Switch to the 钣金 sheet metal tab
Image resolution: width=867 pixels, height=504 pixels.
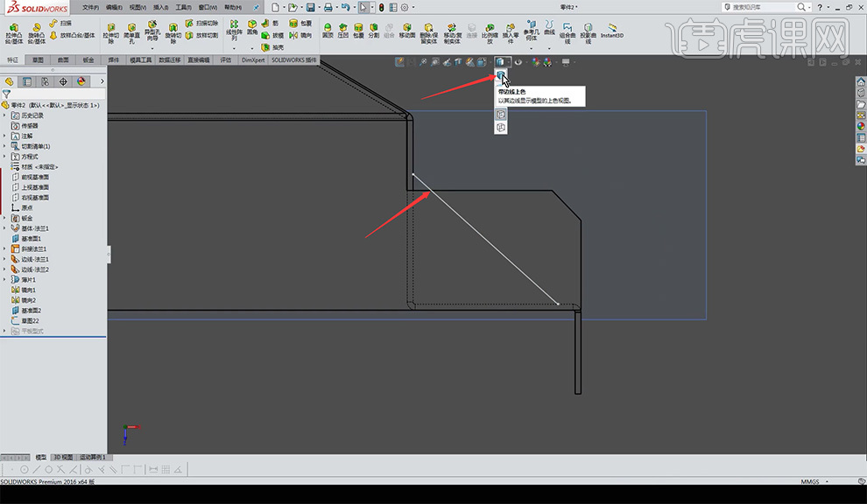point(88,60)
